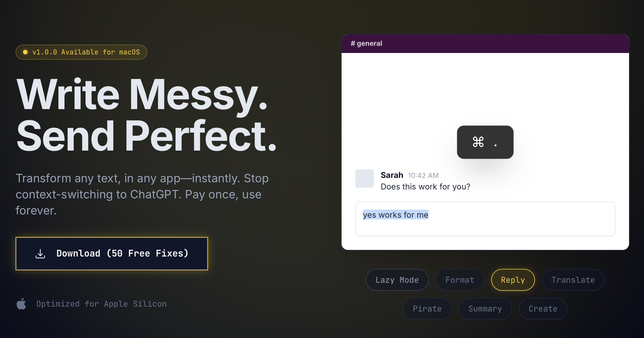Enable Lazy Mode
The image size is (644, 338).
click(x=397, y=280)
